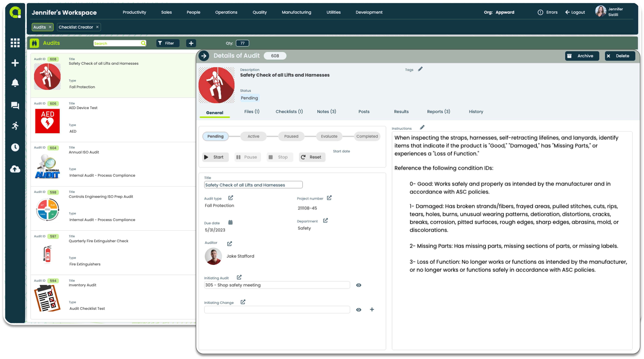Set status step to Evaluate
Screen dimensions: 644x359
pyautogui.click(x=329, y=136)
